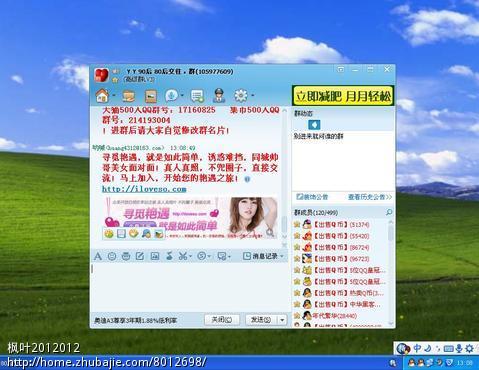Search group members with the magnifier
Screen dimensions: 479x370
tap(389, 212)
